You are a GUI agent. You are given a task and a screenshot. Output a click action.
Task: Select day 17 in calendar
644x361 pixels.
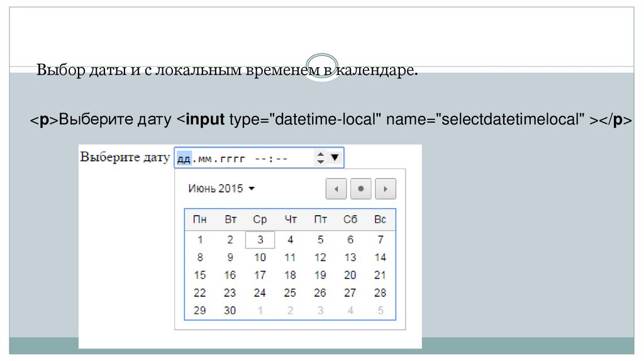(x=260, y=275)
